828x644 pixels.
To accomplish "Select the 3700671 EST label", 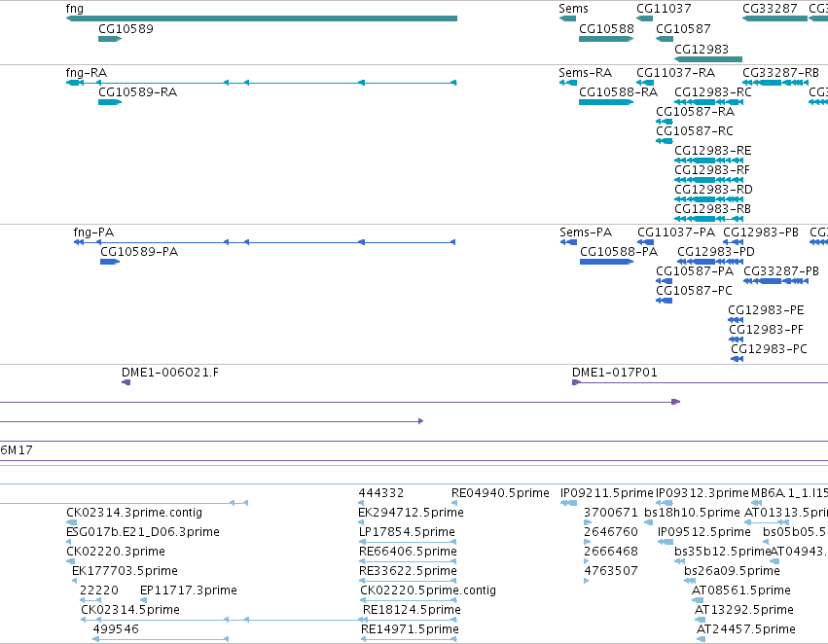I will [611, 513].
